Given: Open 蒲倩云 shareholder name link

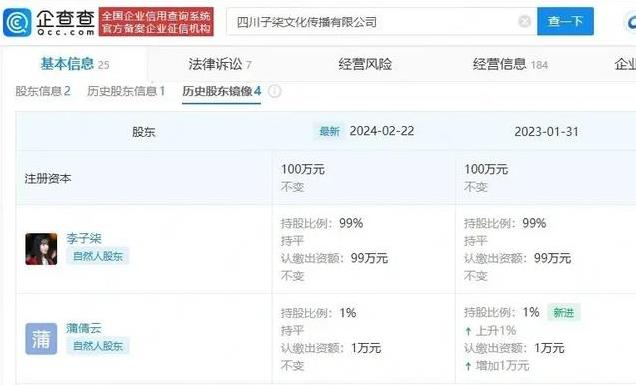Looking at the screenshot, I should point(84,328).
